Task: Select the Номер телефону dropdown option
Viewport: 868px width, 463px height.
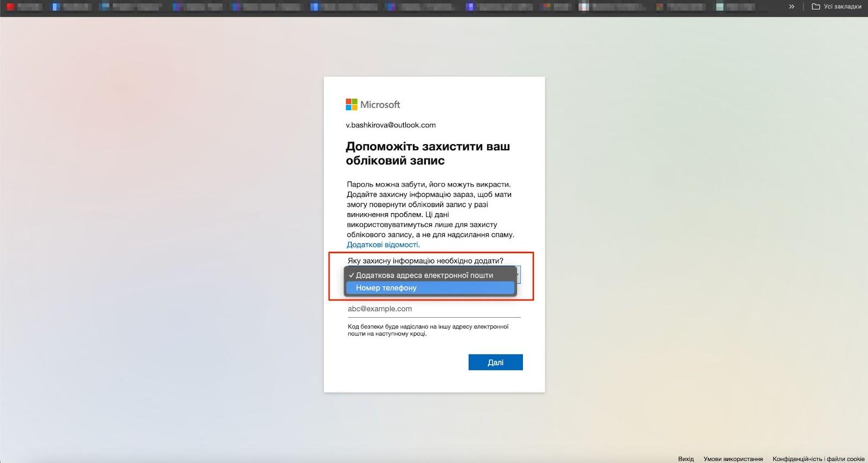Action: 430,288
